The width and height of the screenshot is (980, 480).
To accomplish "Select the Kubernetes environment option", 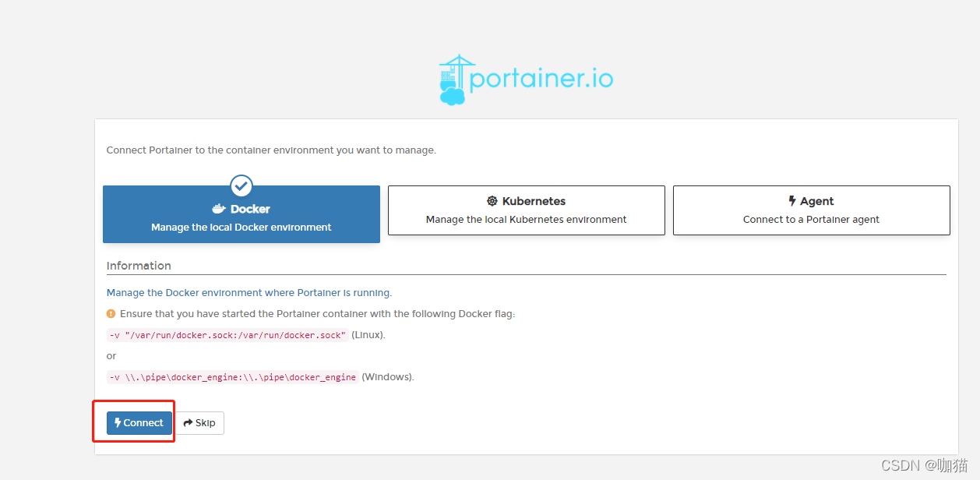I will 527,210.
